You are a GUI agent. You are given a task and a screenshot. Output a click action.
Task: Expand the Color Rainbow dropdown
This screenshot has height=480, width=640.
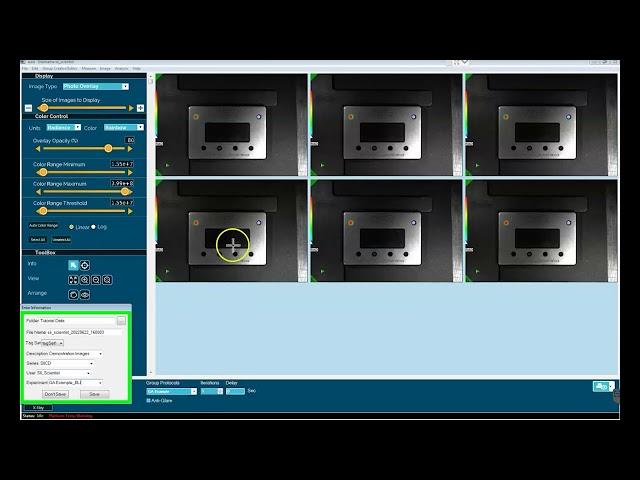coord(123,128)
